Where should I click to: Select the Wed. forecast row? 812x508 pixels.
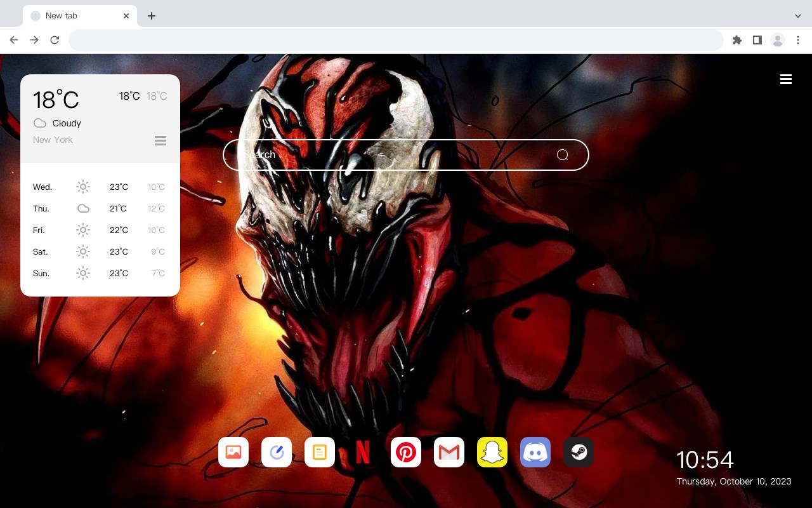pos(100,187)
